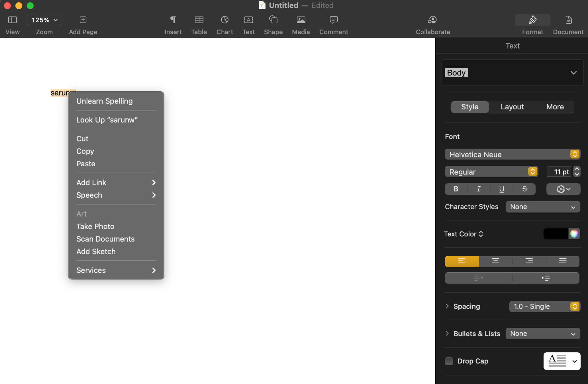Open the Media toolbar icon
Image resolution: width=588 pixels, height=384 pixels.
pyautogui.click(x=301, y=20)
